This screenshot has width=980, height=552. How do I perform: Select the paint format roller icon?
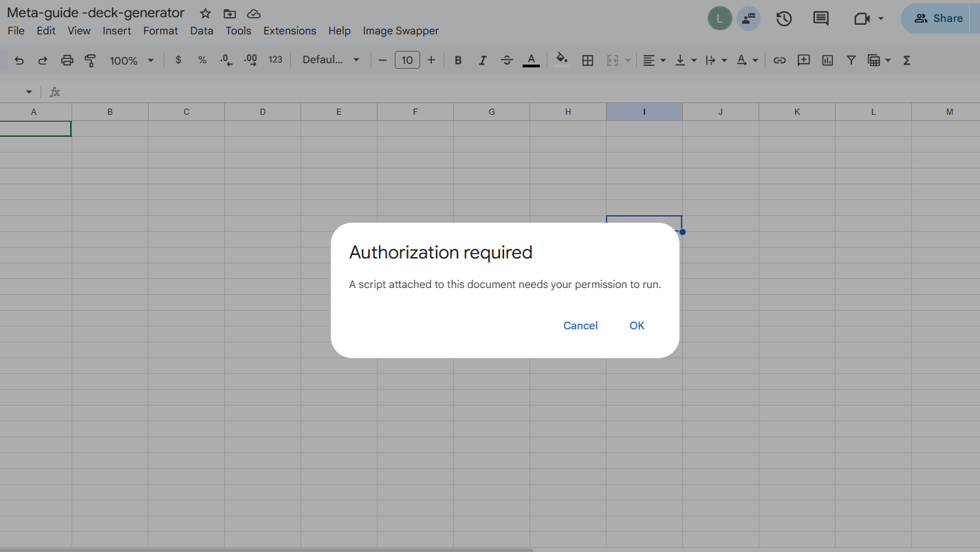[x=90, y=60]
